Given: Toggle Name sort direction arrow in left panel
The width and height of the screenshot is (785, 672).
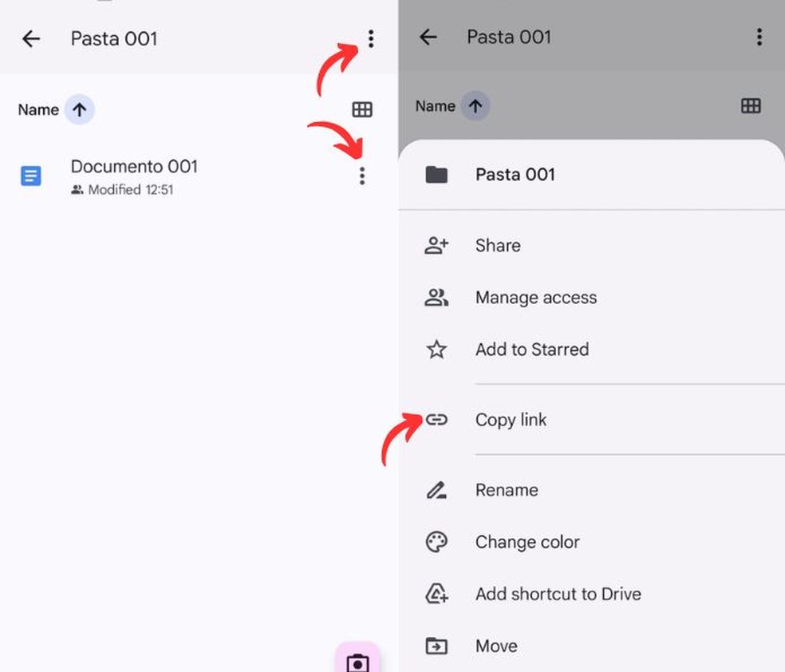Looking at the screenshot, I should tap(80, 109).
